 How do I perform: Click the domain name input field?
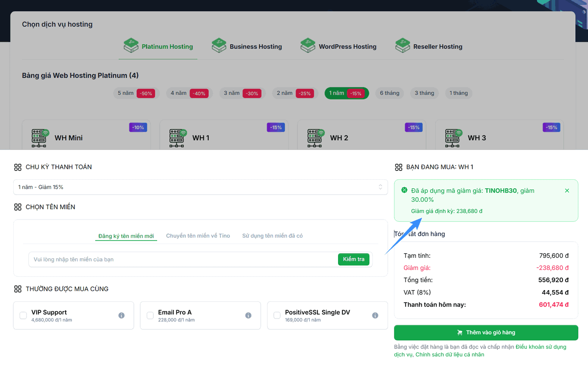pyautogui.click(x=182, y=259)
